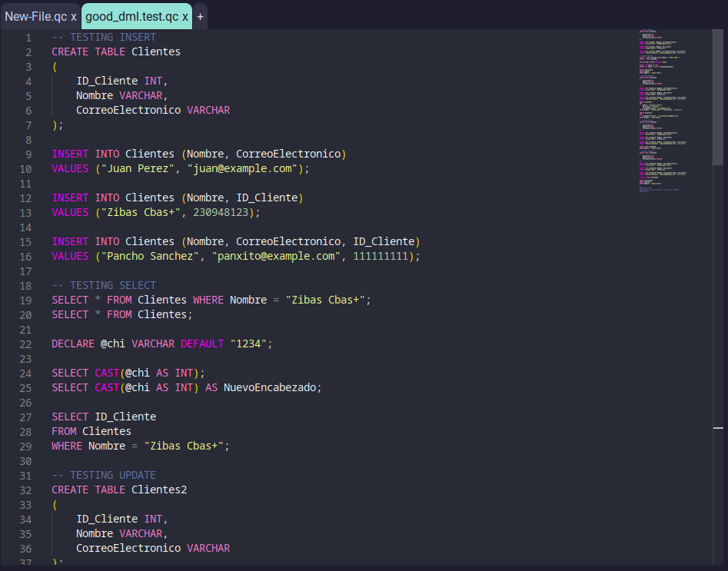
Task: Switch to the New-File.qc tab
Action: (36, 17)
